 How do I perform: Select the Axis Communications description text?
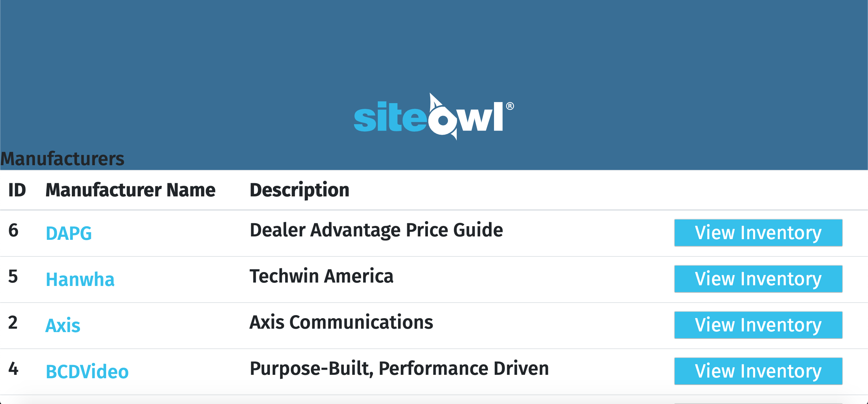click(341, 322)
